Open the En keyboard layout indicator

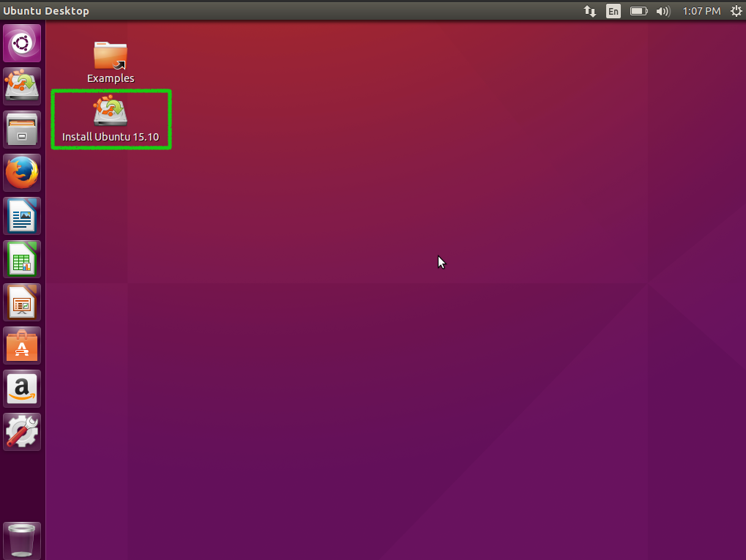tap(613, 11)
